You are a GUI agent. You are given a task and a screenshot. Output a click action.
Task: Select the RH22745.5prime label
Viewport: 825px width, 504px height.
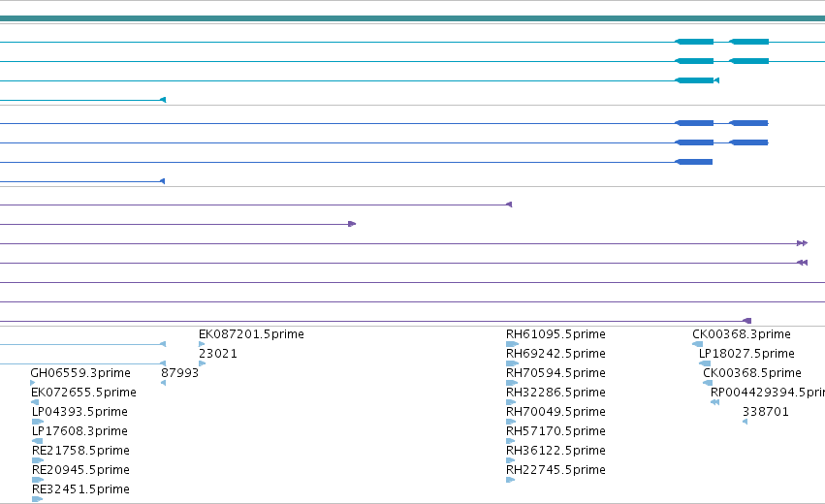pyautogui.click(x=555, y=470)
